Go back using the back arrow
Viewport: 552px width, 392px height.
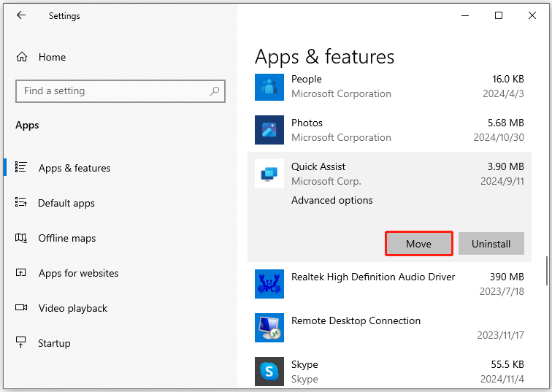point(21,15)
